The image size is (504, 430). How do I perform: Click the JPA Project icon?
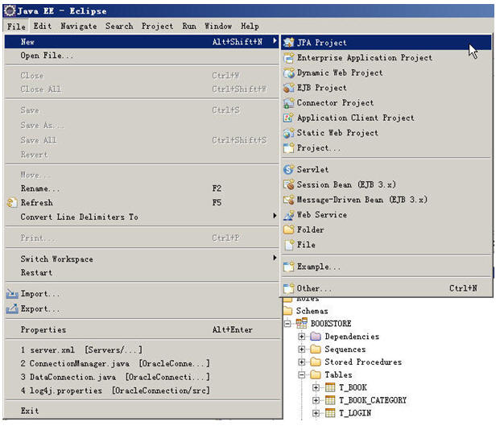[289, 43]
